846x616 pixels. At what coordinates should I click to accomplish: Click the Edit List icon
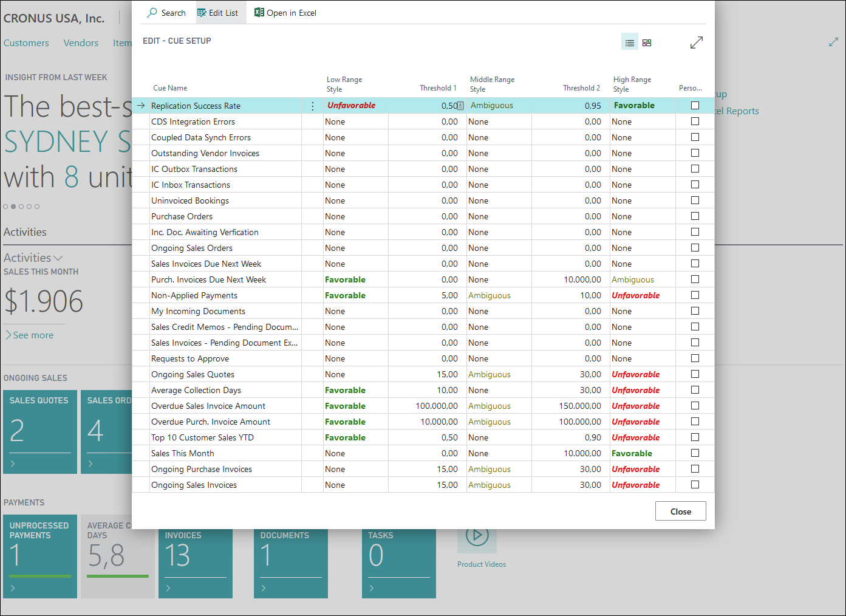pyautogui.click(x=202, y=13)
